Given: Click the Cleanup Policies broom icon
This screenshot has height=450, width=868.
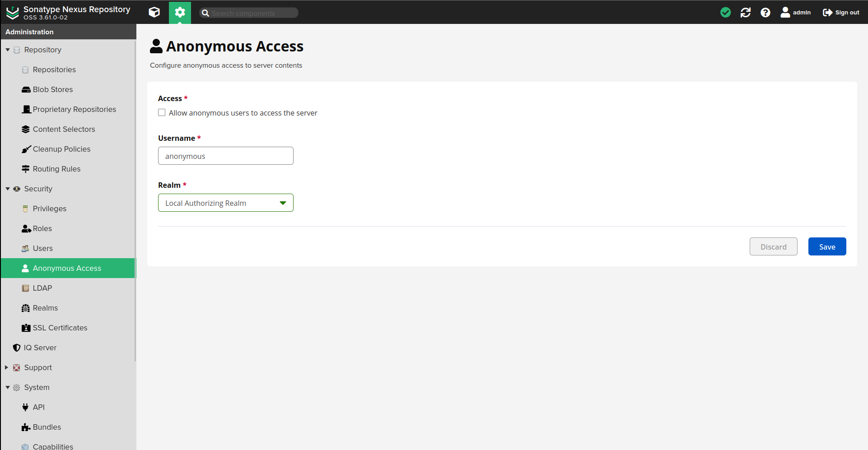Looking at the screenshot, I should (x=26, y=149).
